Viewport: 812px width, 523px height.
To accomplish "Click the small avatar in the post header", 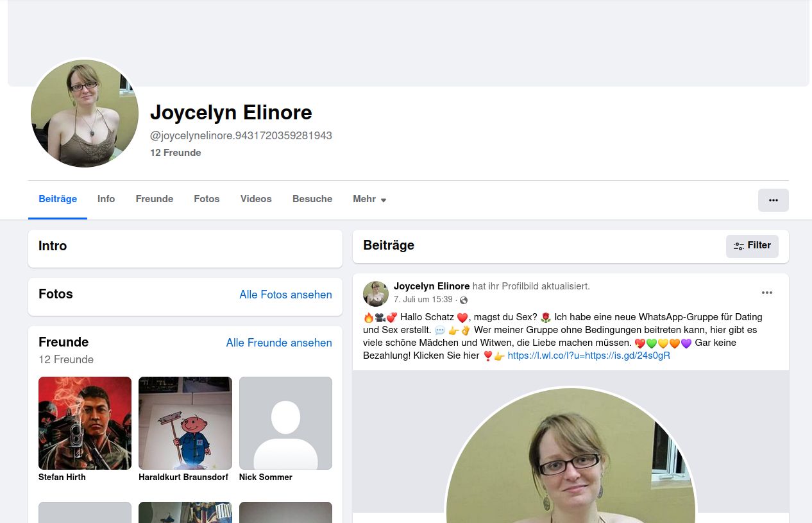I will 376,293.
